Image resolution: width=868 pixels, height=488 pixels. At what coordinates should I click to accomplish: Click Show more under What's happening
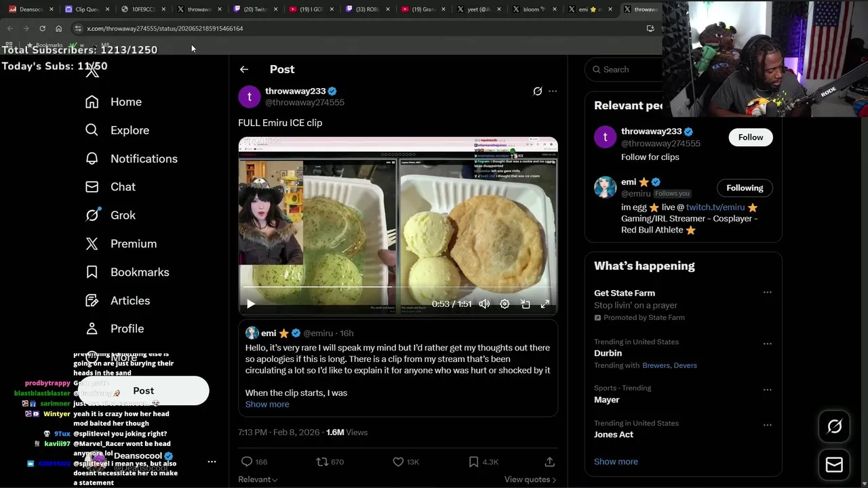[616, 462]
